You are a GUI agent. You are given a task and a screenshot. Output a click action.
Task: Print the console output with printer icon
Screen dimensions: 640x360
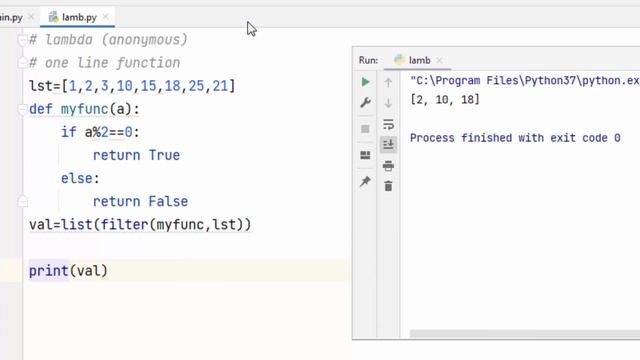388,166
